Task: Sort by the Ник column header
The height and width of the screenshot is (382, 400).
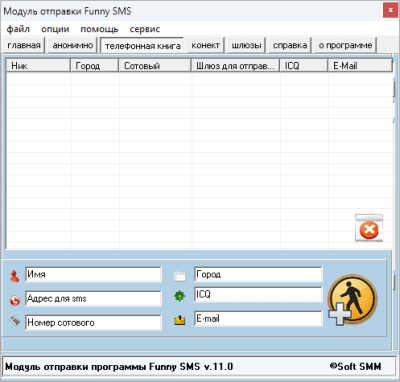Action: 38,66
